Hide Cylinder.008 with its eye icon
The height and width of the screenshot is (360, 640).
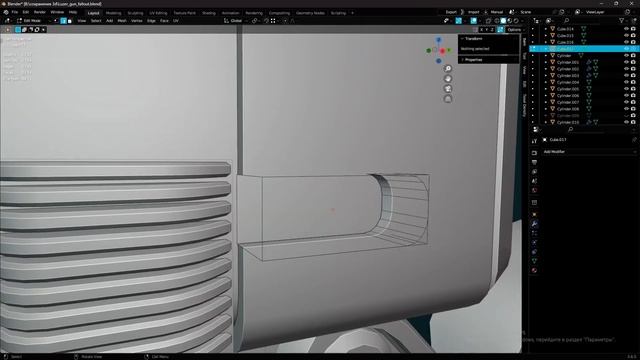(x=627, y=109)
